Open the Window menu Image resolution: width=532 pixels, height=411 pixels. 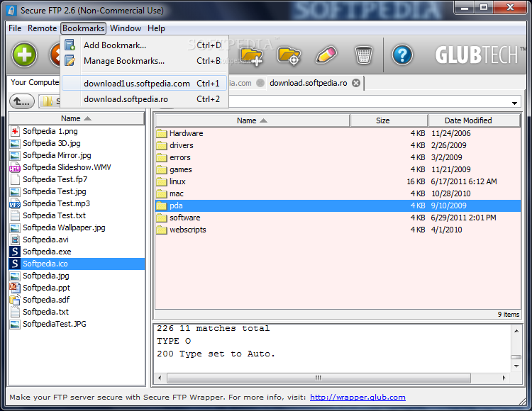(x=126, y=28)
